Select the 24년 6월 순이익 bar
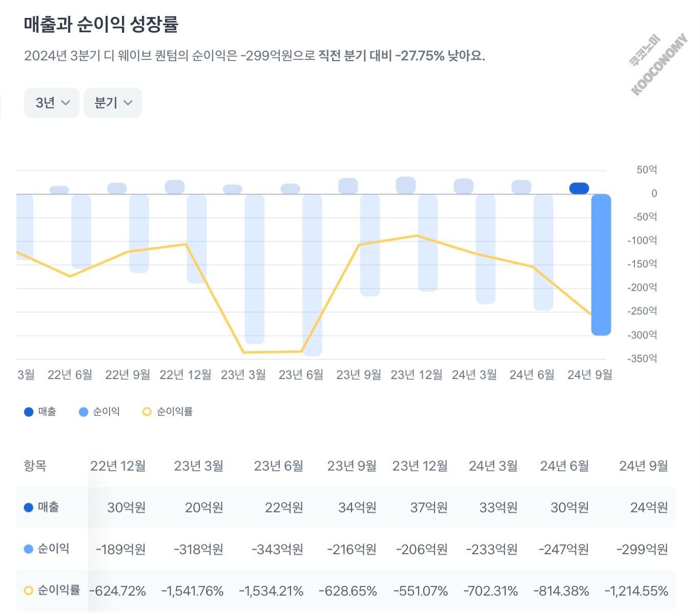Viewport: 700px width, 613px height. pyautogui.click(x=543, y=252)
